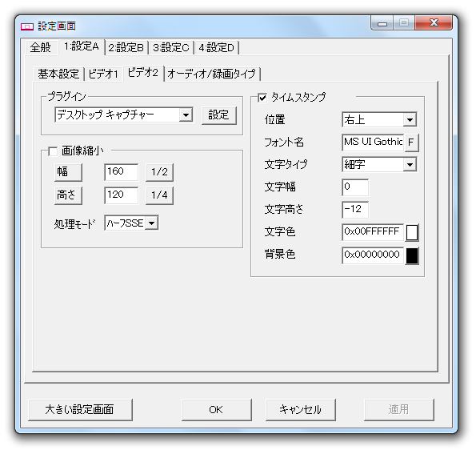The image size is (476, 450).
Task: Click the 文字色 hex field 0x00FFFFFF
Action: click(373, 232)
